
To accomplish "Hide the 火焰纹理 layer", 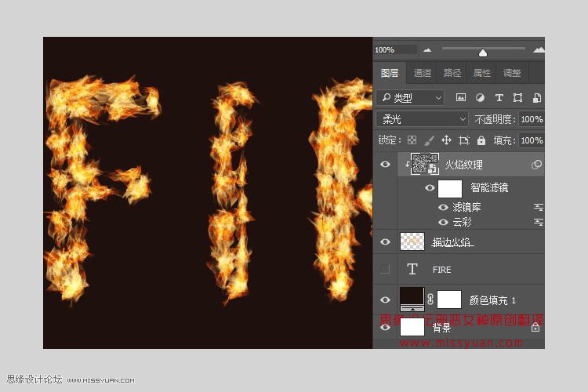I will click(x=385, y=165).
